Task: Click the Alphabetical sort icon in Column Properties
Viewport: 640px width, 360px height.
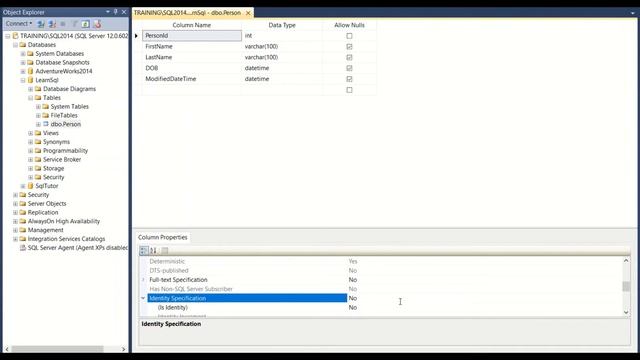Action: click(153, 250)
